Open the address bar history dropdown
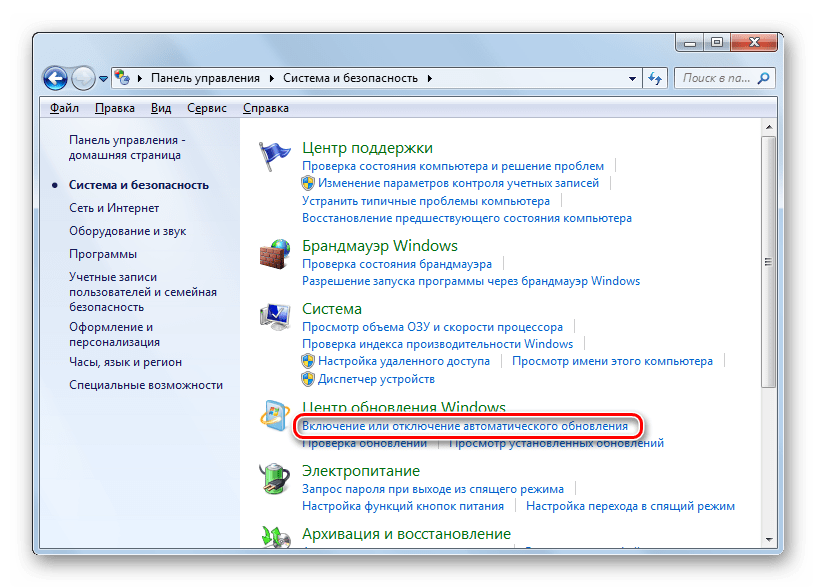Screen dimensions: 817x588 tap(632, 79)
